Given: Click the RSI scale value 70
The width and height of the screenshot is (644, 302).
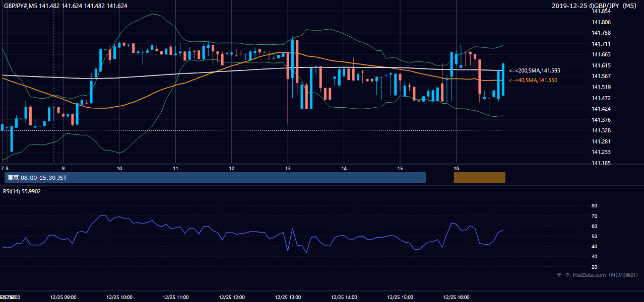Looking at the screenshot, I should (594, 216).
